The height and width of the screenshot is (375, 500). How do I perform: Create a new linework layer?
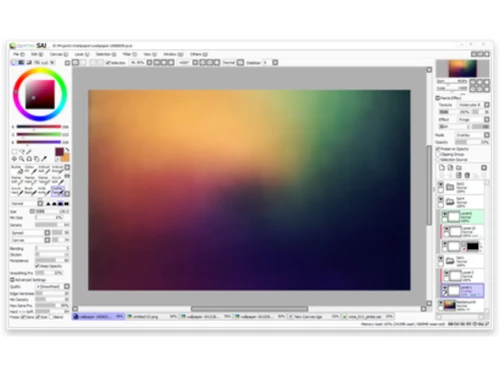pyautogui.click(x=450, y=168)
